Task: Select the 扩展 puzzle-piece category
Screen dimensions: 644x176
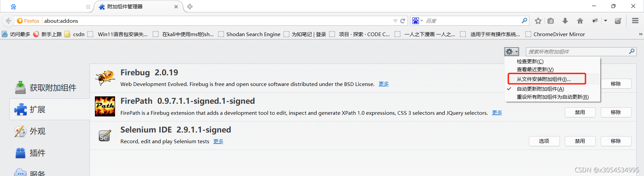Action: tap(50, 109)
